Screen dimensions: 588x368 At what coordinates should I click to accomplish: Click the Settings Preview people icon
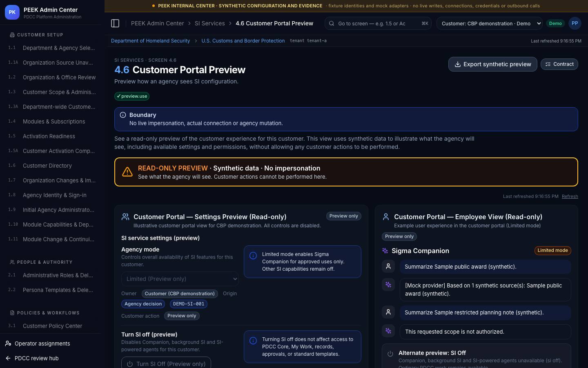(x=125, y=217)
